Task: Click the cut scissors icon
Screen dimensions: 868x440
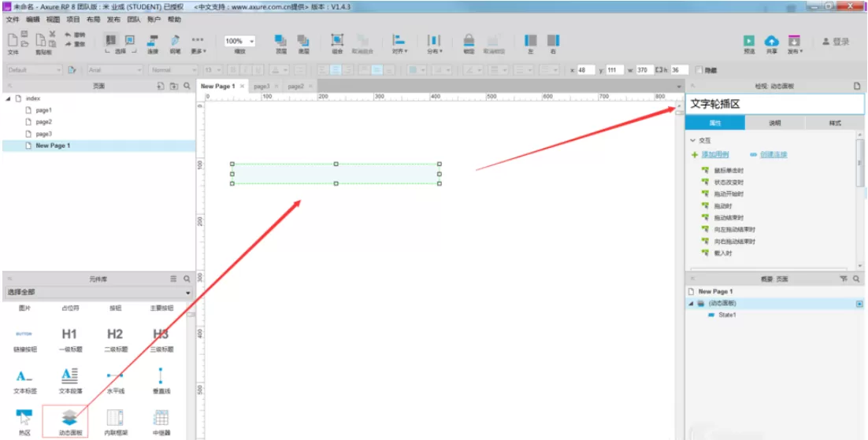Action: 52,35
